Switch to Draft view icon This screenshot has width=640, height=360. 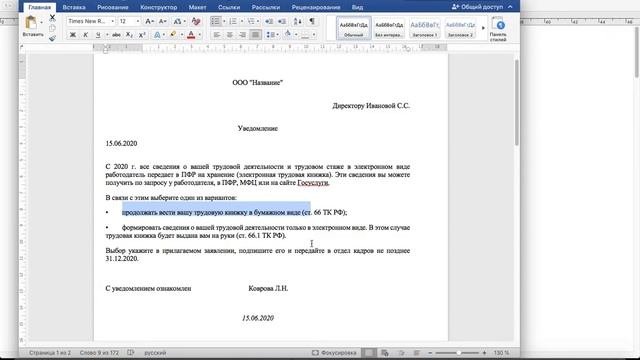coord(416,353)
